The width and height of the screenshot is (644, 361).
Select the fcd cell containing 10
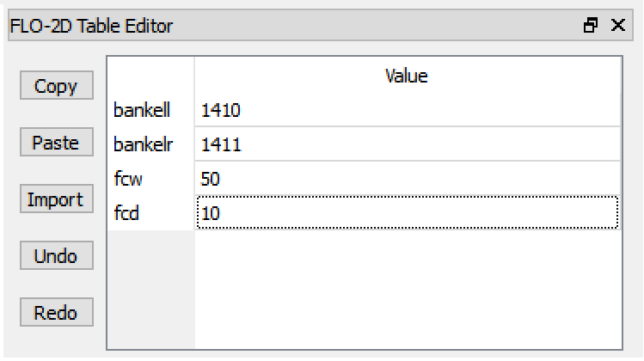pos(407,213)
